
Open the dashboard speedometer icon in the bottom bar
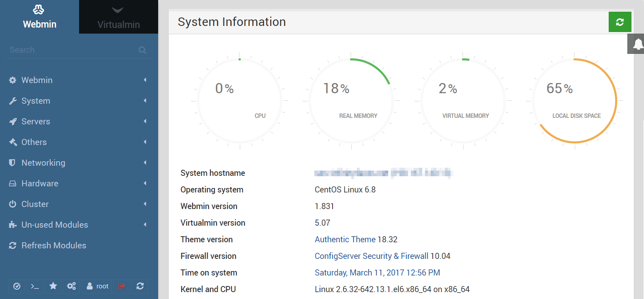[17, 286]
